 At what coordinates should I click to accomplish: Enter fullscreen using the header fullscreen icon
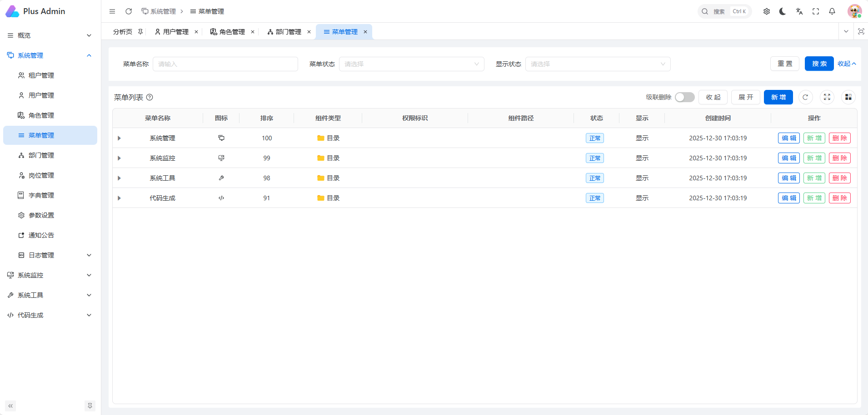tap(816, 11)
